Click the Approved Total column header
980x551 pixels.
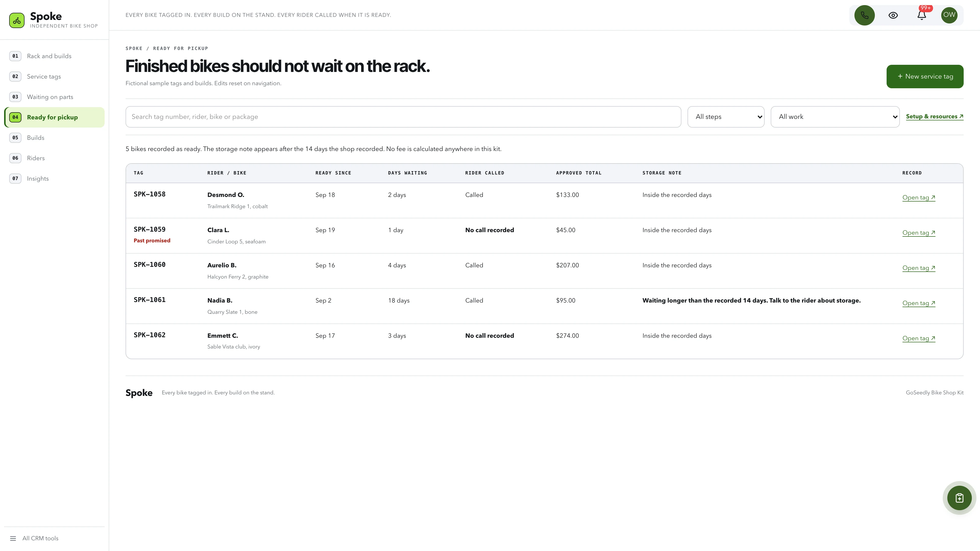(x=578, y=173)
